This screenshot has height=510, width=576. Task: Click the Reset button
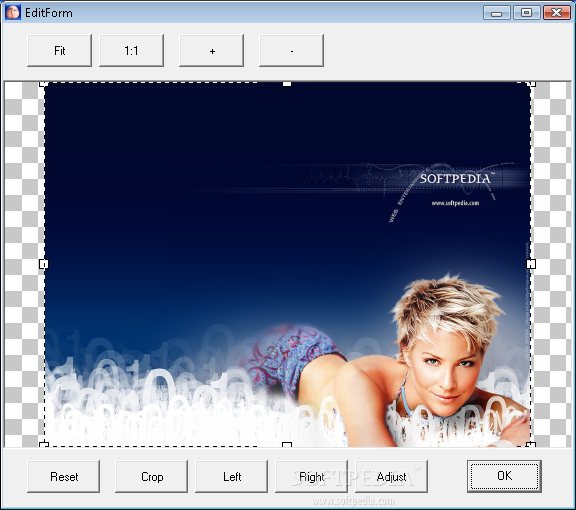(64, 477)
